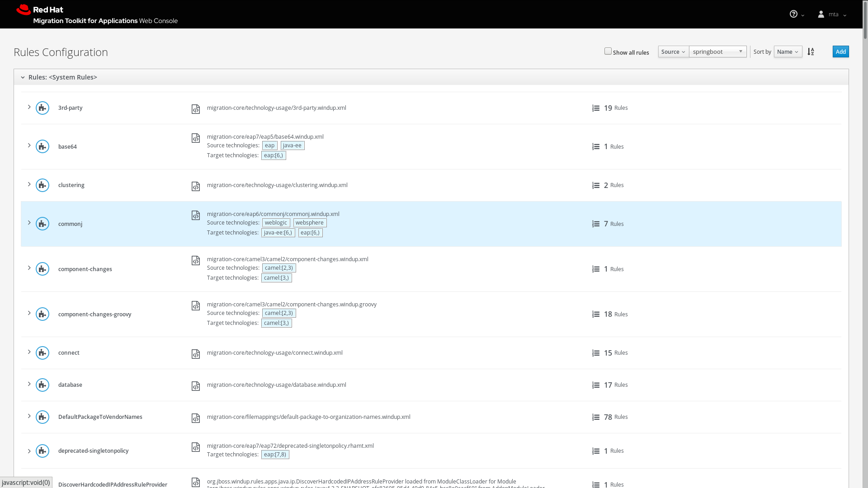
Task: Click the commonj rules list icon
Action: point(596,224)
